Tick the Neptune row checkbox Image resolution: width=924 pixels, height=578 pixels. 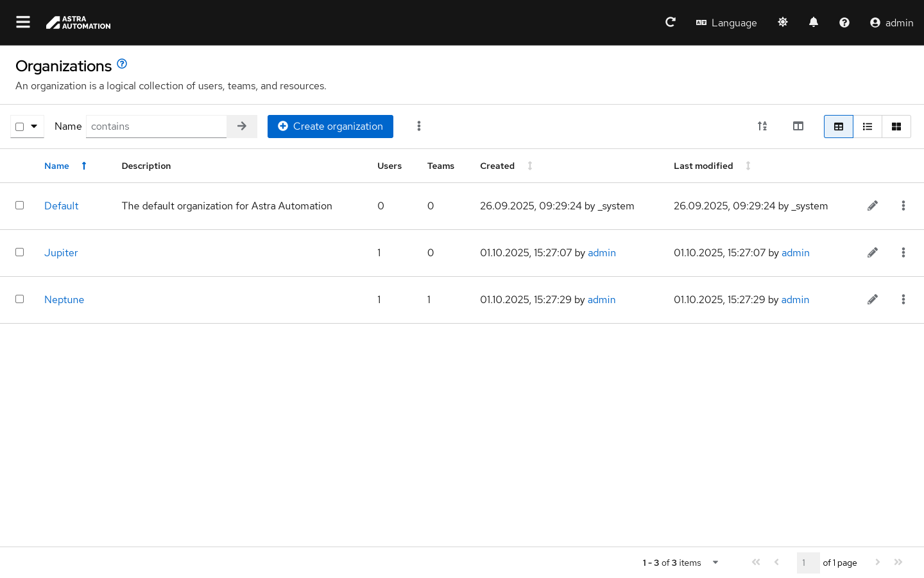coord(20,299)
